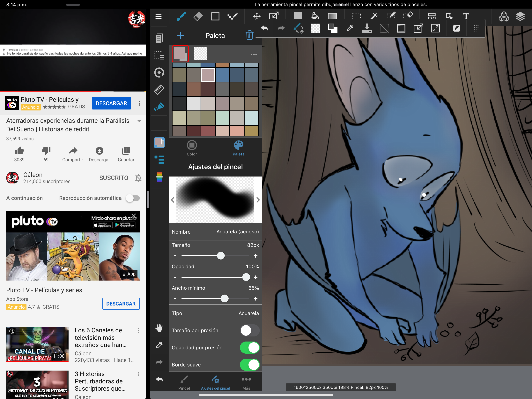Disable Opacidad por presión switch
The height and width of the screenshot is (399, 532).
pos(249,348)
